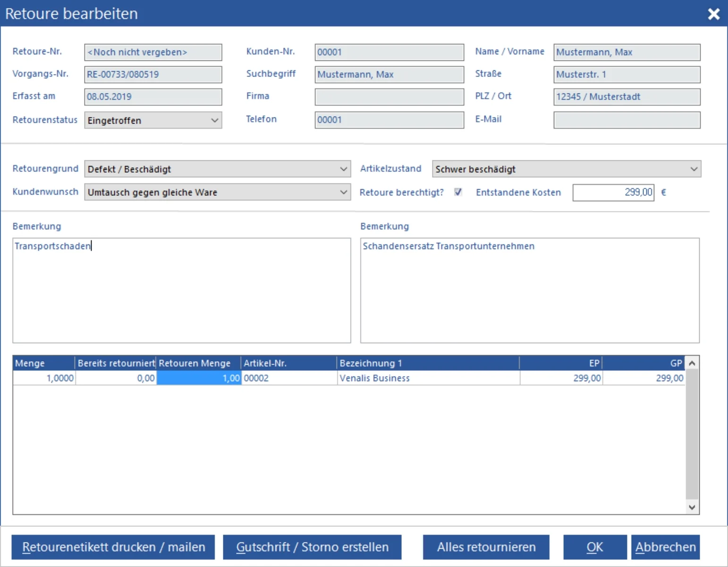The height and width of the screenshot is (567, 728).
Task: Close the Retoure bearbeiten dialog
Action: (713, 14)
